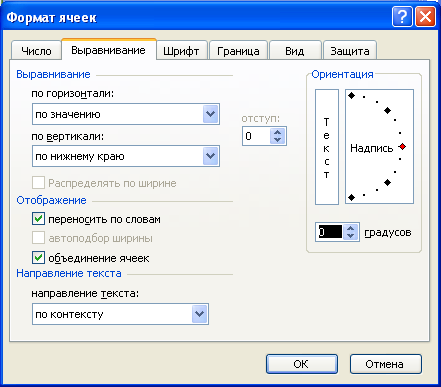Click the объединение ячеек label
Image resolution: width=441 pixels, height=387 pixels.
pos(99,258)
